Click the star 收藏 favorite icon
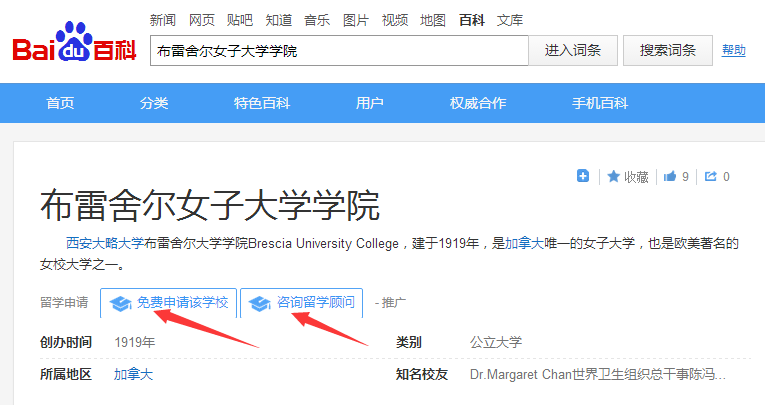Screen dimensions: 765x405 [x=613, y=176]
